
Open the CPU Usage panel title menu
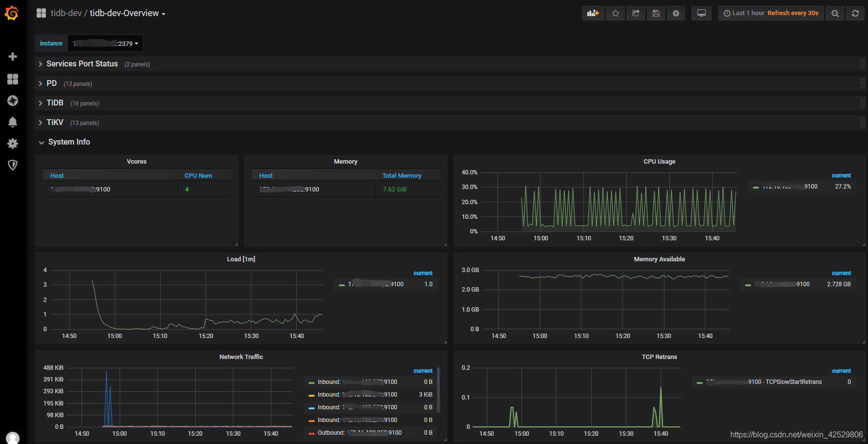click(660, 162)
